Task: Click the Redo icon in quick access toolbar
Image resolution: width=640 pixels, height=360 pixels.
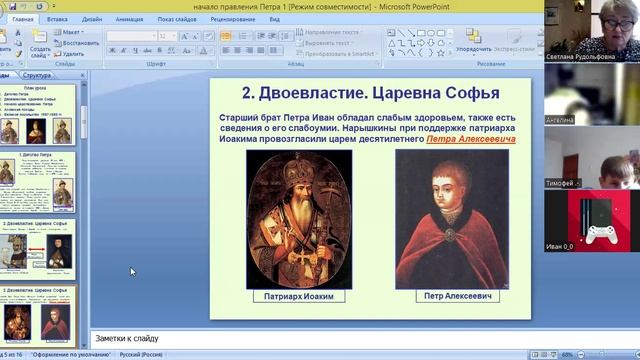Action: tap(40, 7)
